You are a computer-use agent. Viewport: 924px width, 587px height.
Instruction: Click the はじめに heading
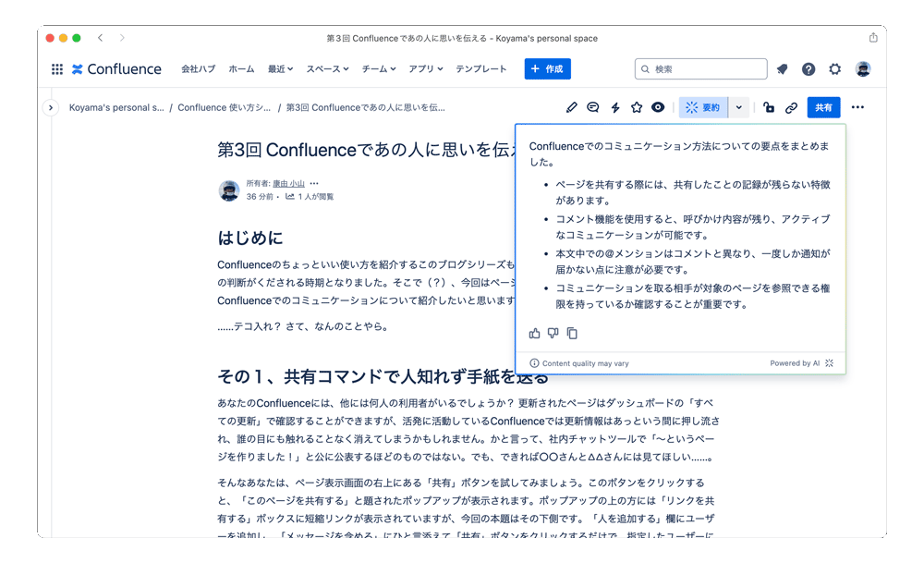point(250,238)
